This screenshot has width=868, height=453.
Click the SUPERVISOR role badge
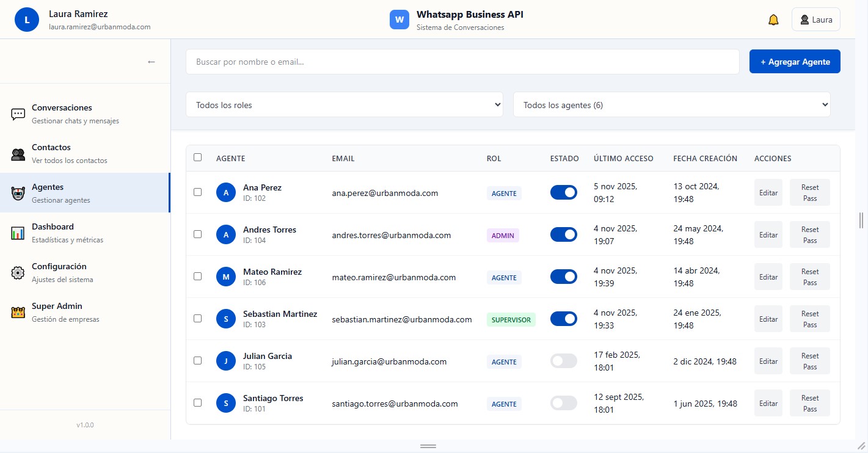coord(511,320)
